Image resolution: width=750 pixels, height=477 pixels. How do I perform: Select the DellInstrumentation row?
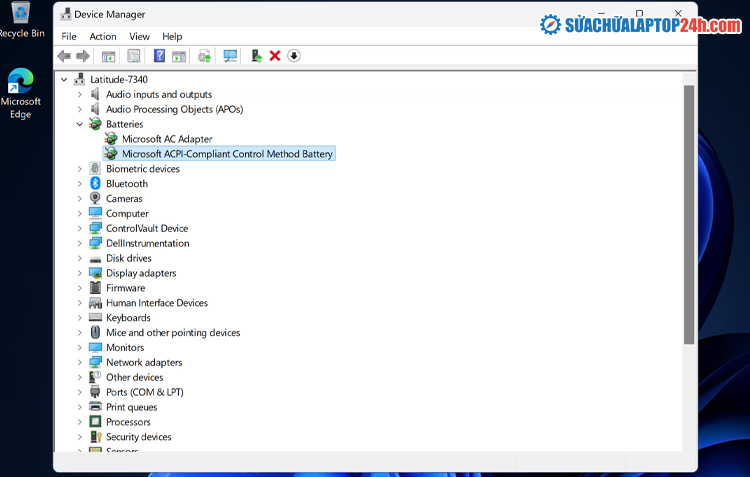pos(147,243)
